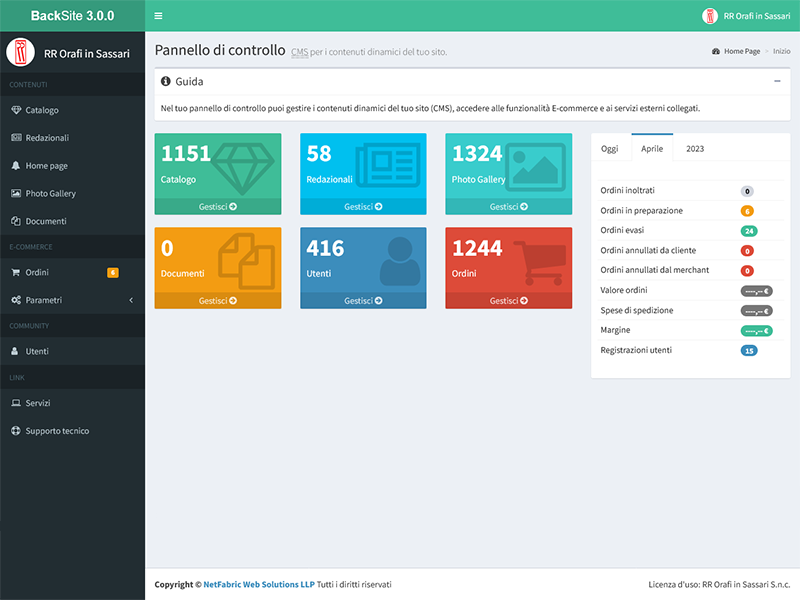
Task: Switch to the Oggi tab
Action: pos(609,148)
